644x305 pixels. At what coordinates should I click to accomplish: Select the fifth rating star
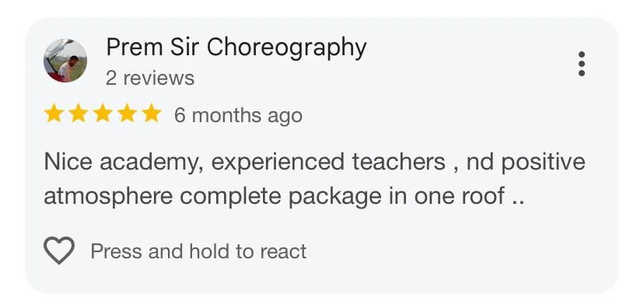(152, 114)
